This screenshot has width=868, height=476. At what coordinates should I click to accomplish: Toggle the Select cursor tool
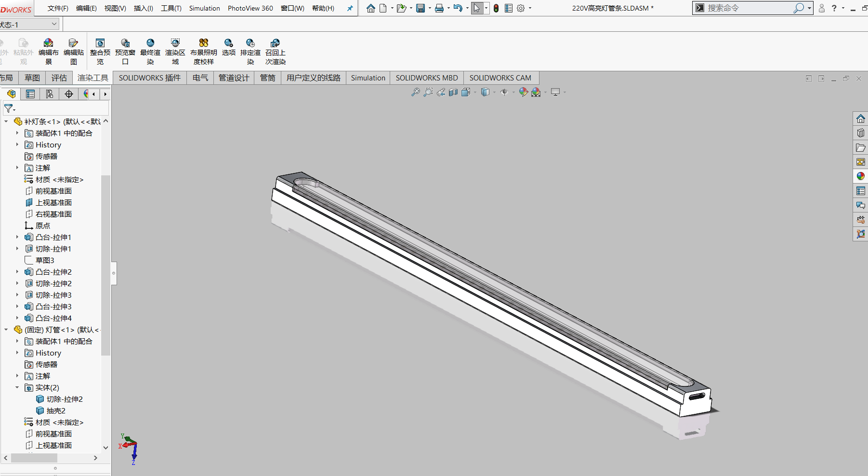[x=476, y=8]
